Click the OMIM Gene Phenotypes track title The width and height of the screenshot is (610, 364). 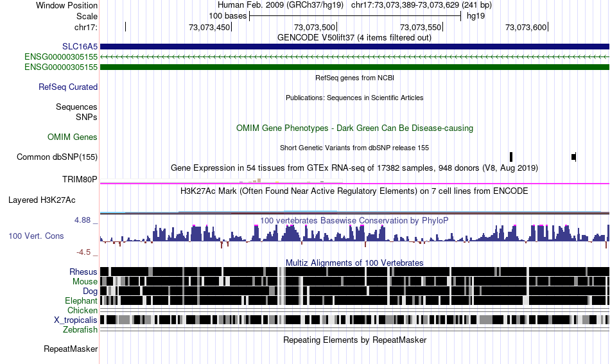[355, 128]
